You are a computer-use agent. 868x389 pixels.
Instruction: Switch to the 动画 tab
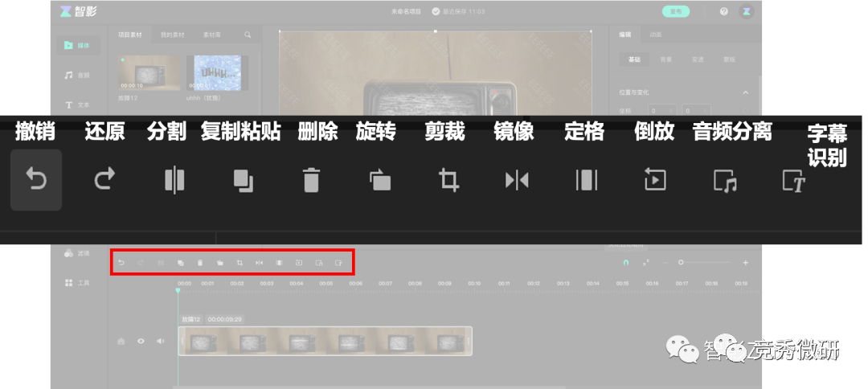[656, 35]
